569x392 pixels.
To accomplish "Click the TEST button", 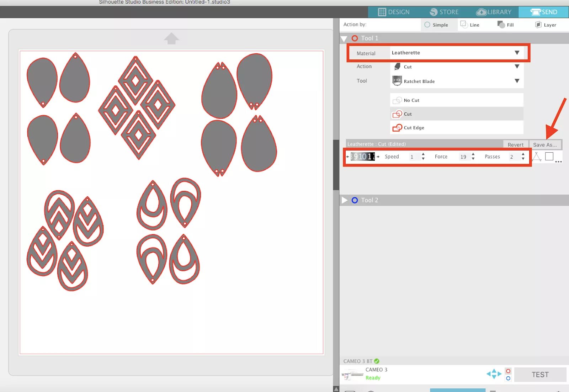I will [540, 375].
